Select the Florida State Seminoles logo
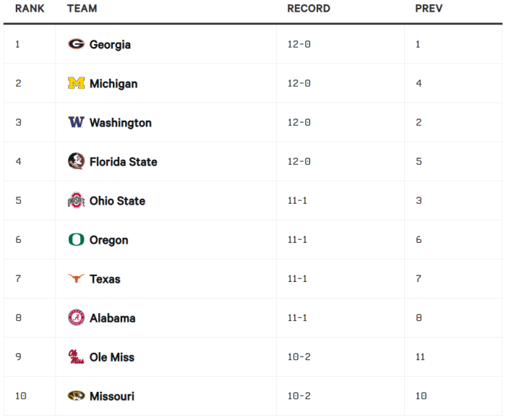506x420 pixels. [76, 161]
